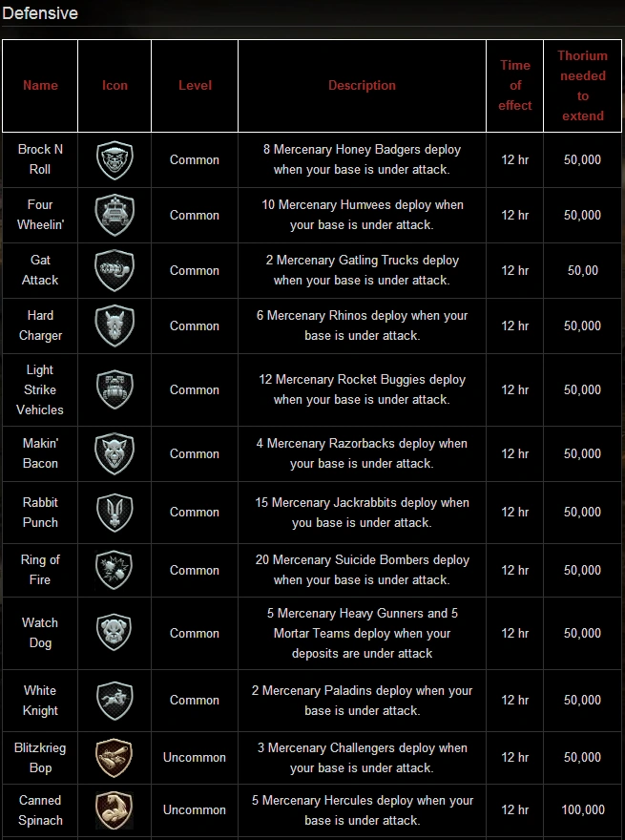The height and width of the screenshot is (840, 625).
Task: Click the Thorium needed to extend header
Action: pyautogui.click(x=582, y=86)
